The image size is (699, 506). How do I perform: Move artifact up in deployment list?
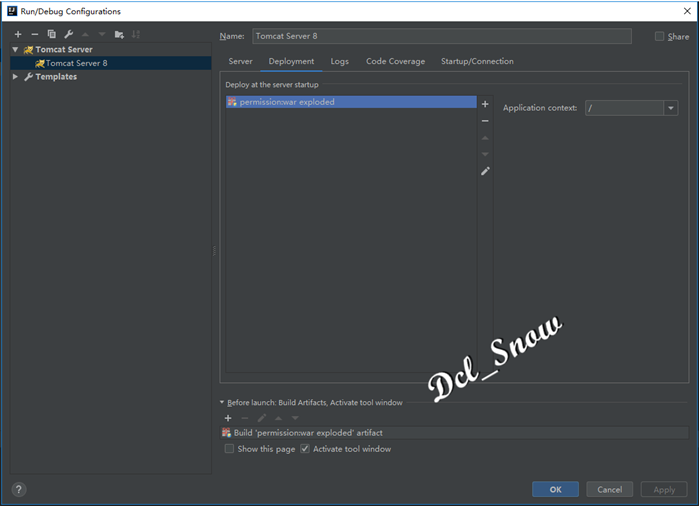[485, 138]
